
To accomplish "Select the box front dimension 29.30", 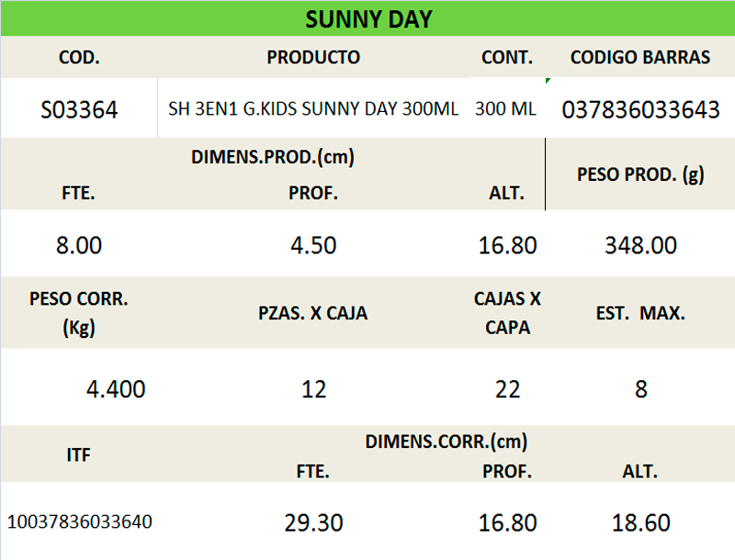I will pyautogui.click(x=313, y=522).
